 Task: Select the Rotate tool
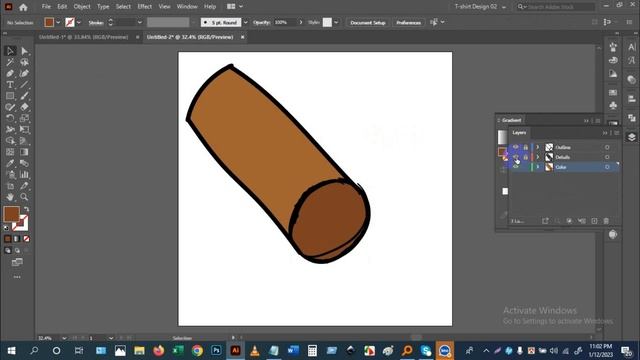click(x=10, y=118)
